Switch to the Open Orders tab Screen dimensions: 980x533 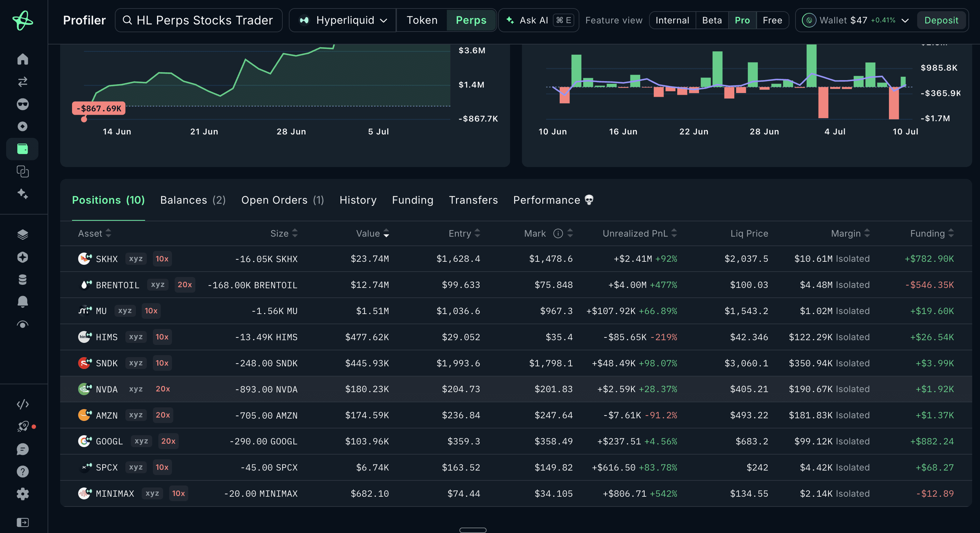[282, 200]
